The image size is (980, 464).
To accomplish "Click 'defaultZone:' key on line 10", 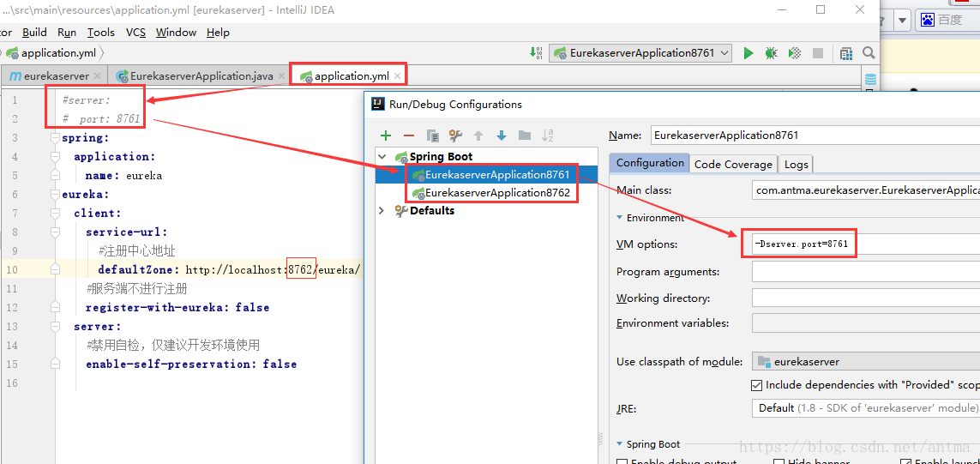I will 139,269.
